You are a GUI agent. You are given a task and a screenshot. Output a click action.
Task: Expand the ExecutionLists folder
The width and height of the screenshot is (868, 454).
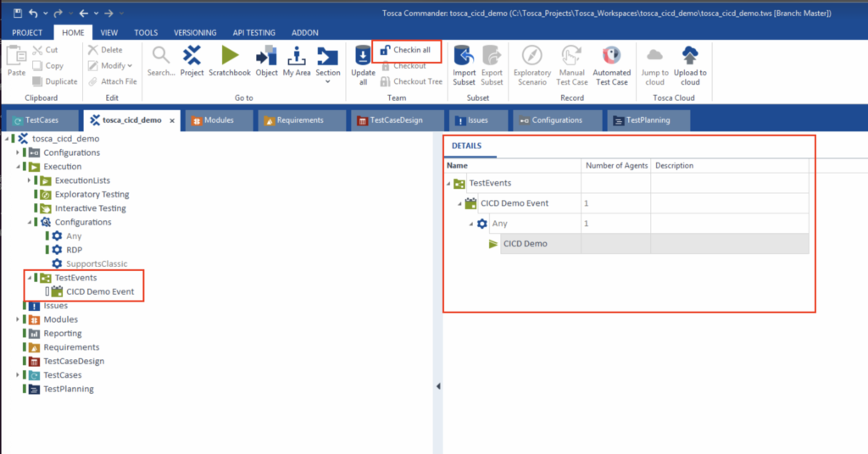30,180
